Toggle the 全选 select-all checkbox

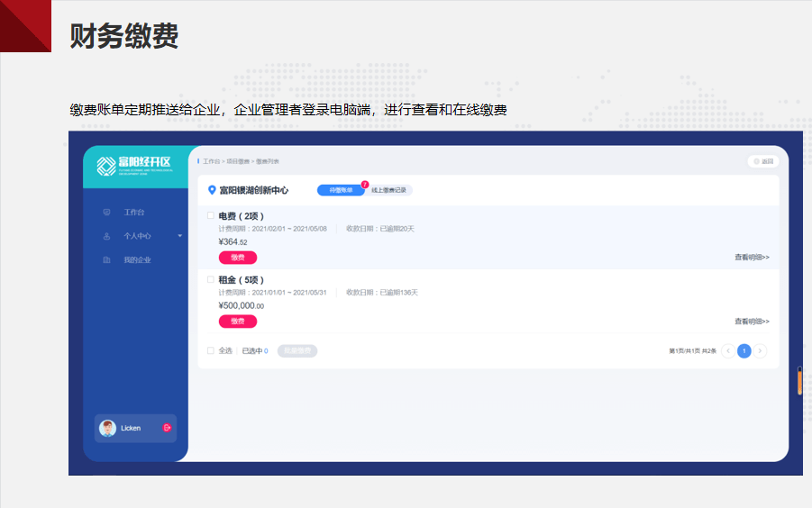(211, 351)
